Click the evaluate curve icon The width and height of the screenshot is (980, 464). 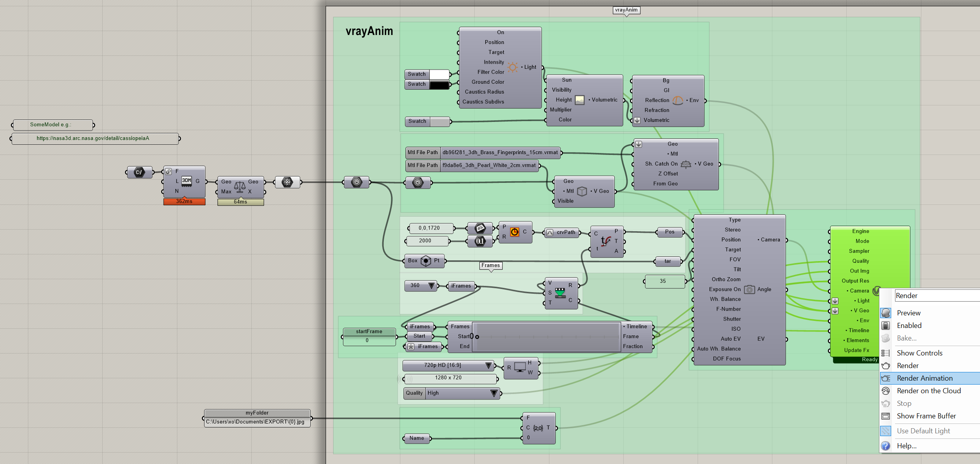click(606, 241)
